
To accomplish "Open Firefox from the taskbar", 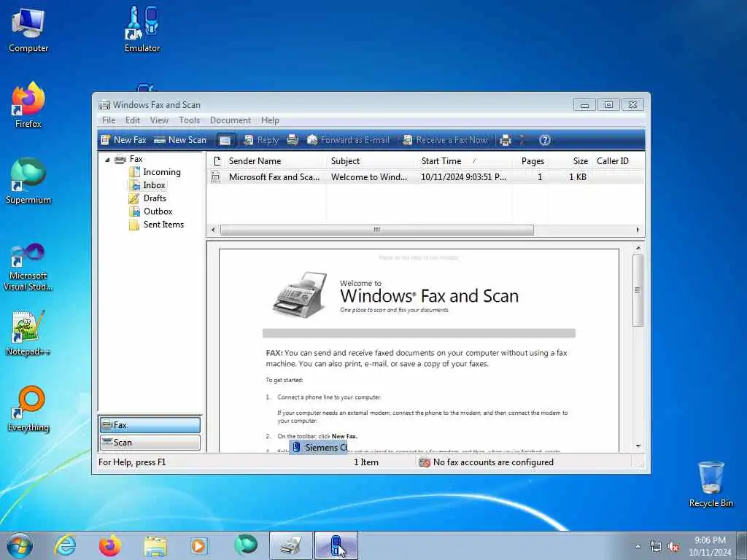I will coord(110,545).
